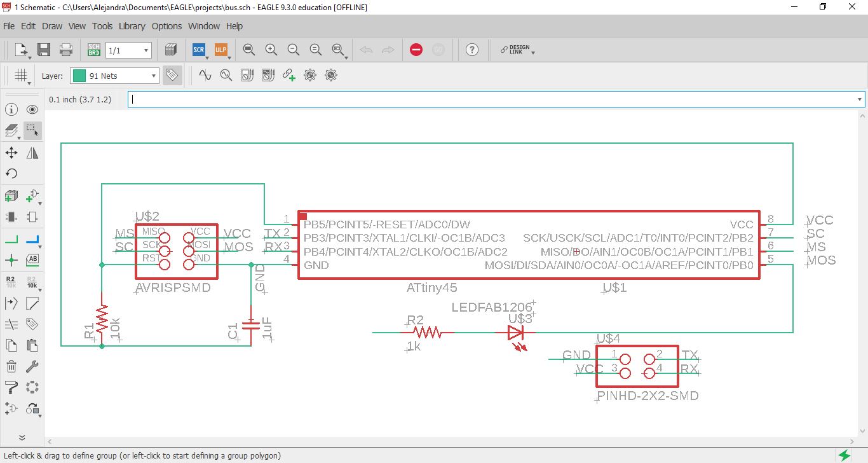Open the Draw menu

(52, 26)
